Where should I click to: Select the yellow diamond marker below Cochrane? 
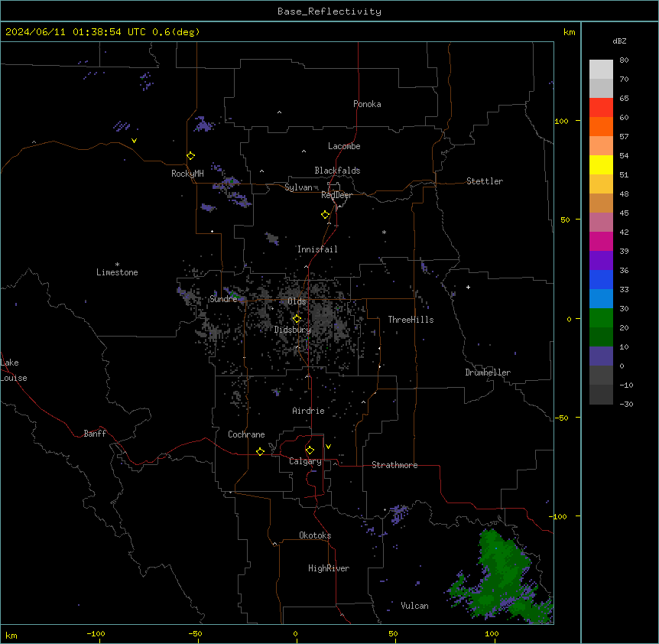[x=260, y=451]
